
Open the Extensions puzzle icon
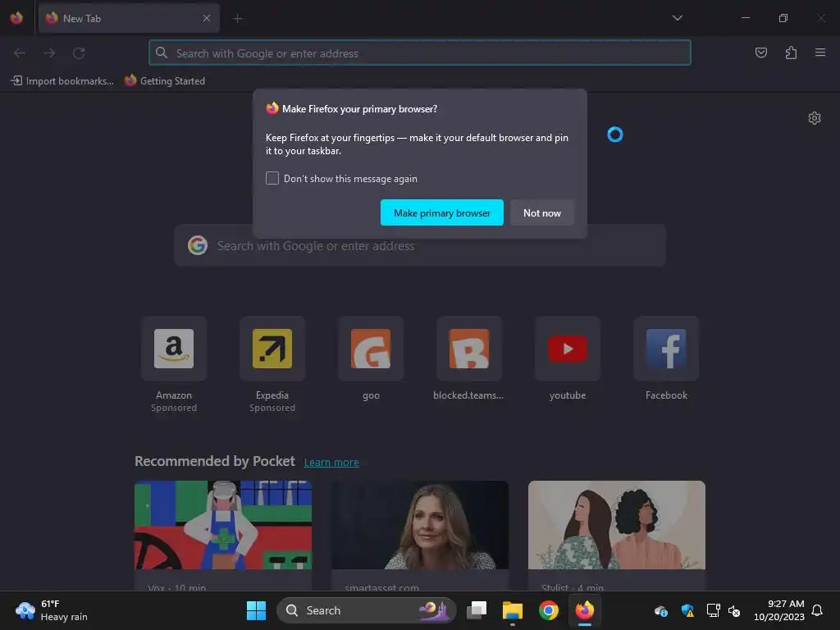pos(791,52)
